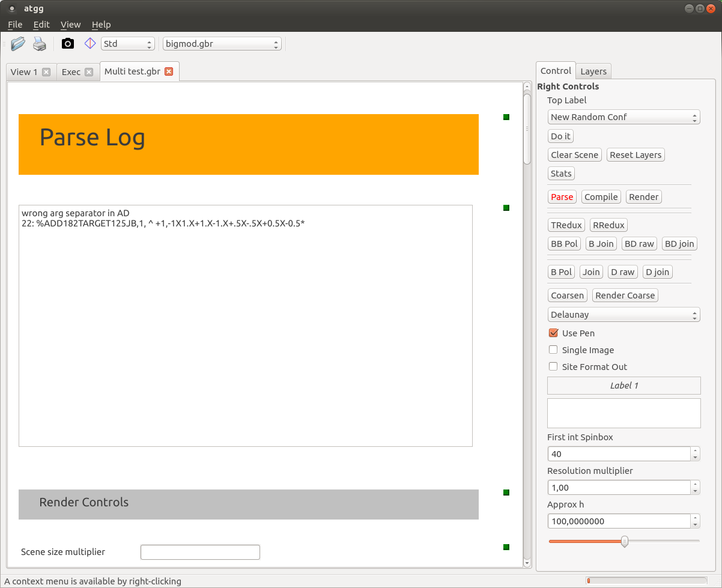Click the progress bar in status bar

click(646, 581)
